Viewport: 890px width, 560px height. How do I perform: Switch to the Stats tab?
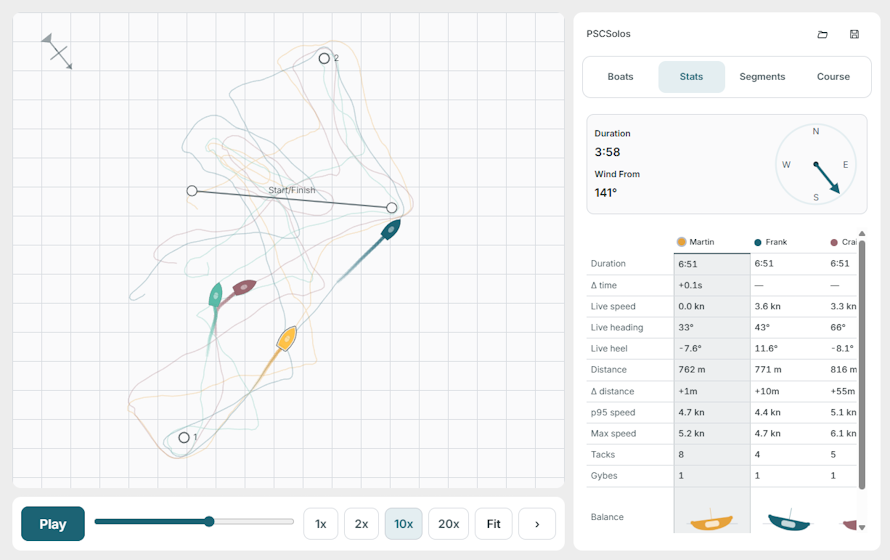691,77
